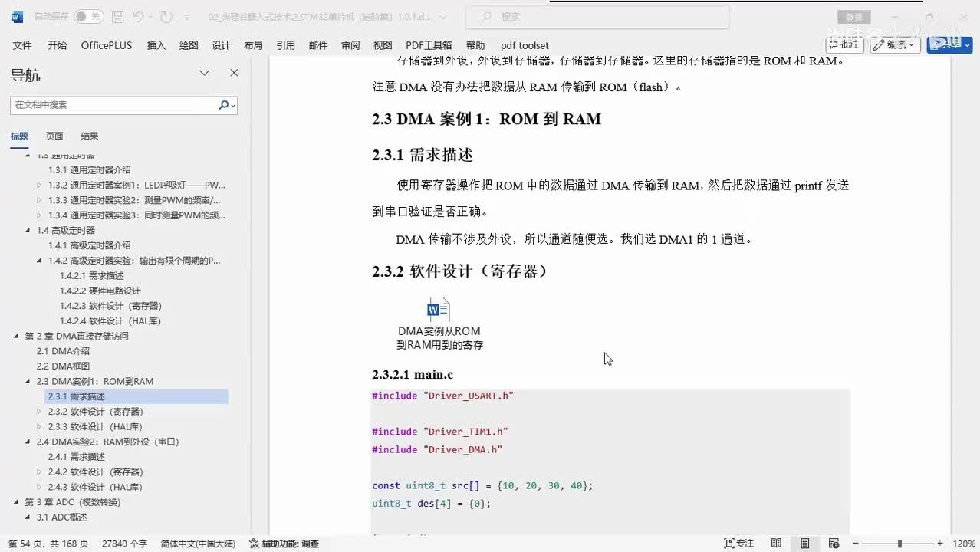Click the zoom slider handle
Viewport: 980px width, 552px height.
[x=899, y=544]
